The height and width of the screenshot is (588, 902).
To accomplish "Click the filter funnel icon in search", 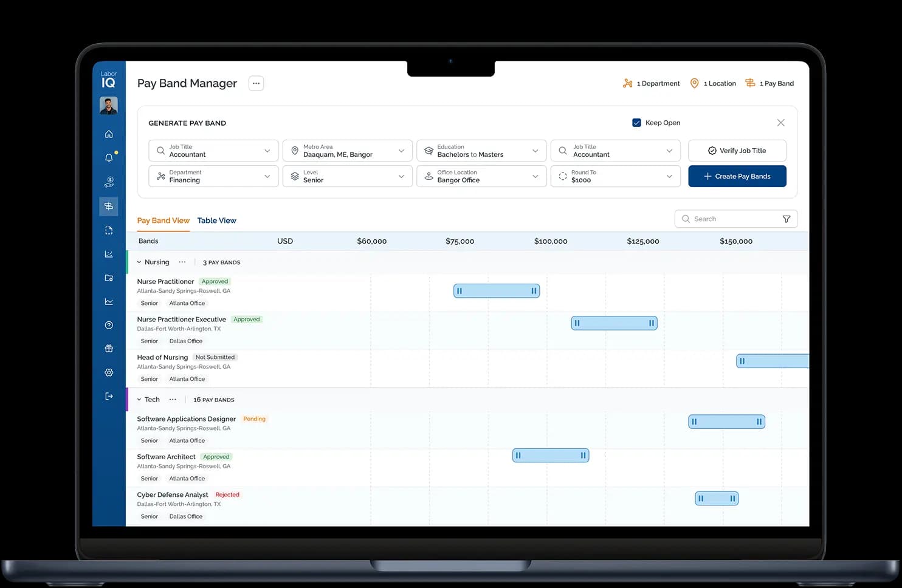I will coord(786,219).
